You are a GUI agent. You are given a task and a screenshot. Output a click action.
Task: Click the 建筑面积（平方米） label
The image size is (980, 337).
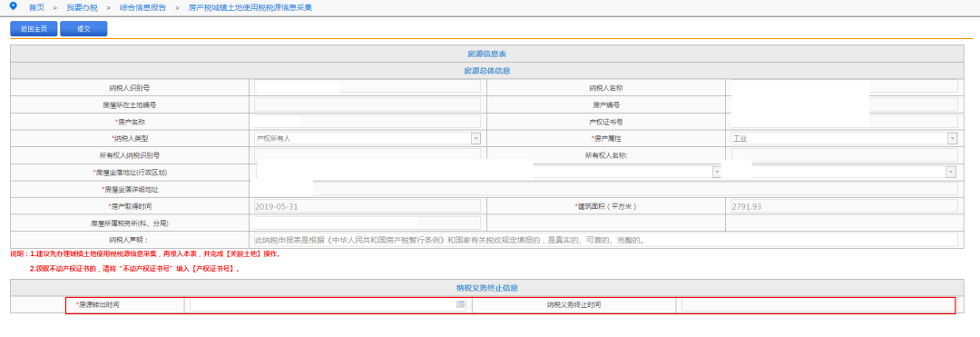tap(605, 205)
